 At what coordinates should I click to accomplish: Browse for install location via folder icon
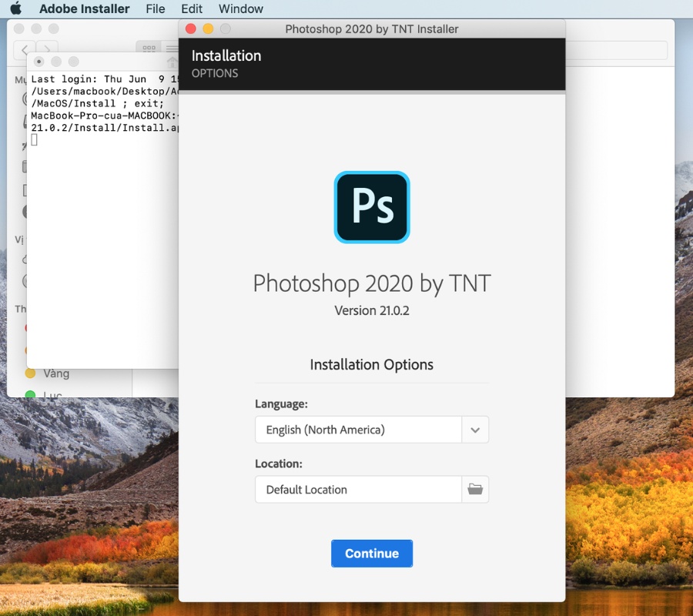click(x=475, y=490)
